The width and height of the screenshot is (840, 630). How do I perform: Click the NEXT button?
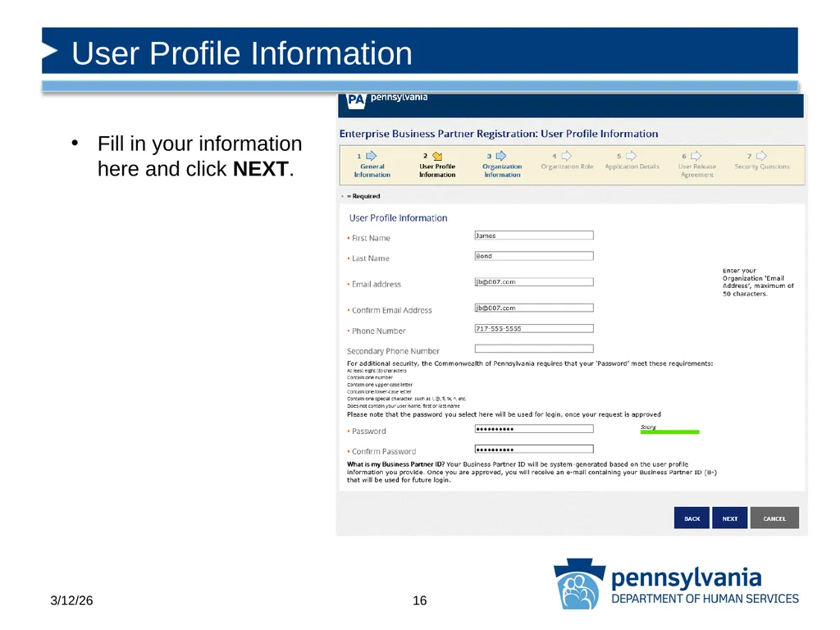click(x=729, y=518)
